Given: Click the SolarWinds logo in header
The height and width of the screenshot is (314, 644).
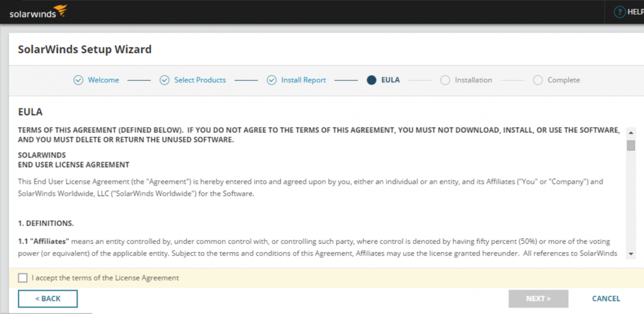Looking at the screenshot, I should (38, 12).
